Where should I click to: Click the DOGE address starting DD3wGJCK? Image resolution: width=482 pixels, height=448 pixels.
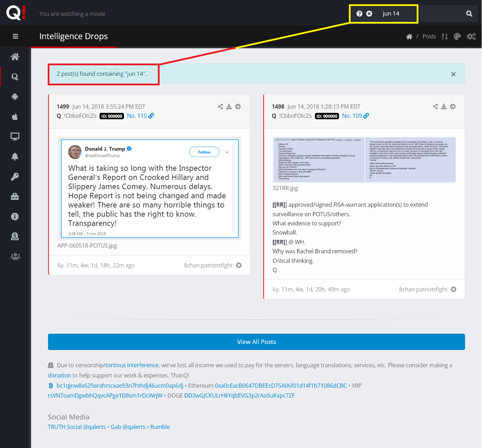click(239, 395)
